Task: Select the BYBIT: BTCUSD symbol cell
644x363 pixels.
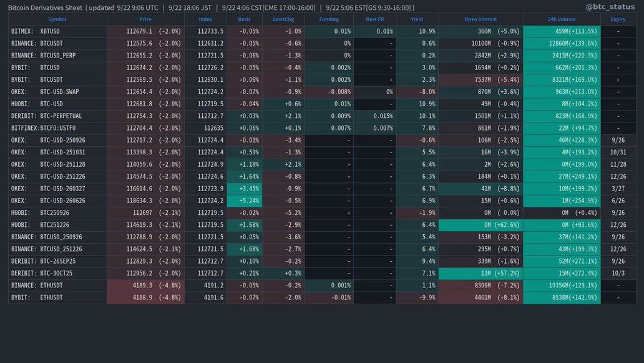Action: click(57, 67)
